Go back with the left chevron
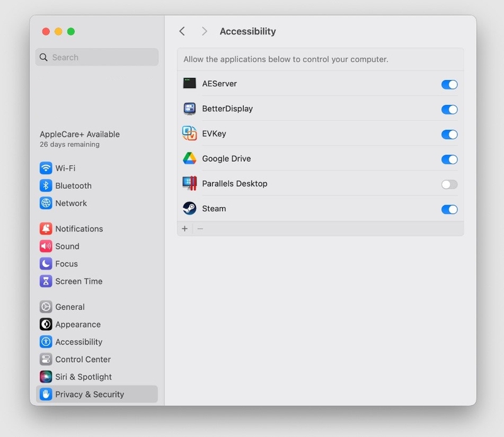504x437 pixels. pyautogui.click(x=182, y=31)
